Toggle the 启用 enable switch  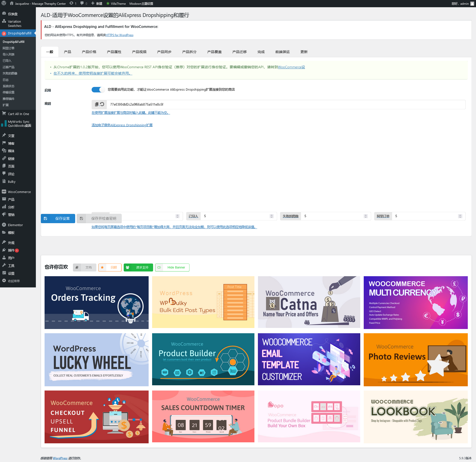tap(98, 90)
